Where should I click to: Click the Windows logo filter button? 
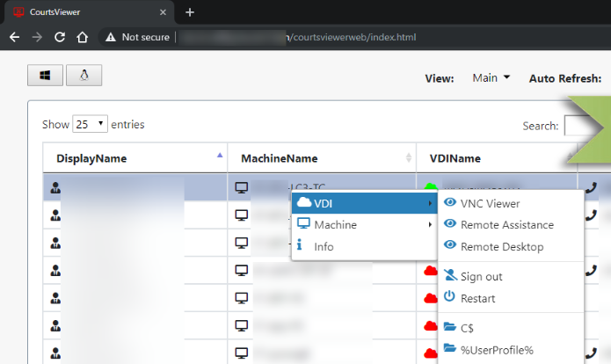[45, 76]
